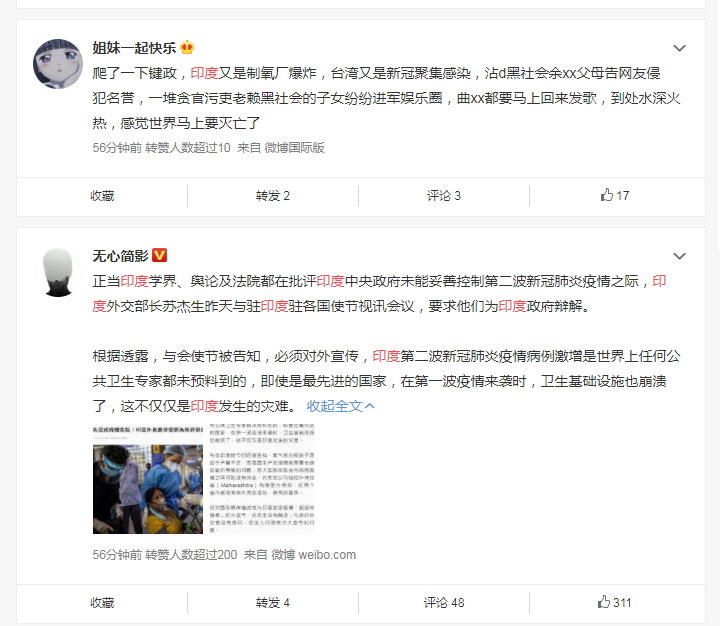Open the text screenshot thumbnail
The height and width of the screenshot is (626, 720).
(262, 479)
